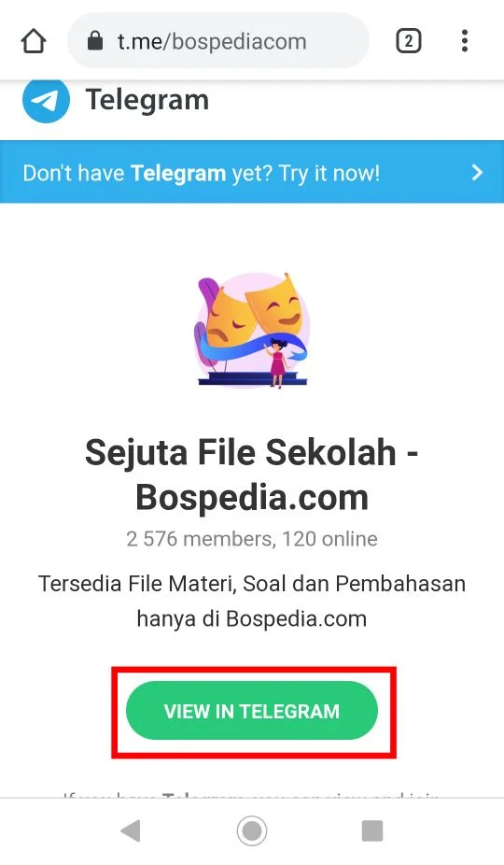Image resolution: width=504 pixels, height=865 pixels.
Task: Tap the Android home circle button
Action: pos(252,830)
